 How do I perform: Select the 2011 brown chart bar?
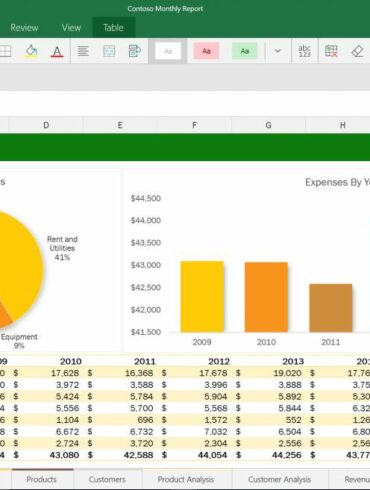tap(331, 308)
